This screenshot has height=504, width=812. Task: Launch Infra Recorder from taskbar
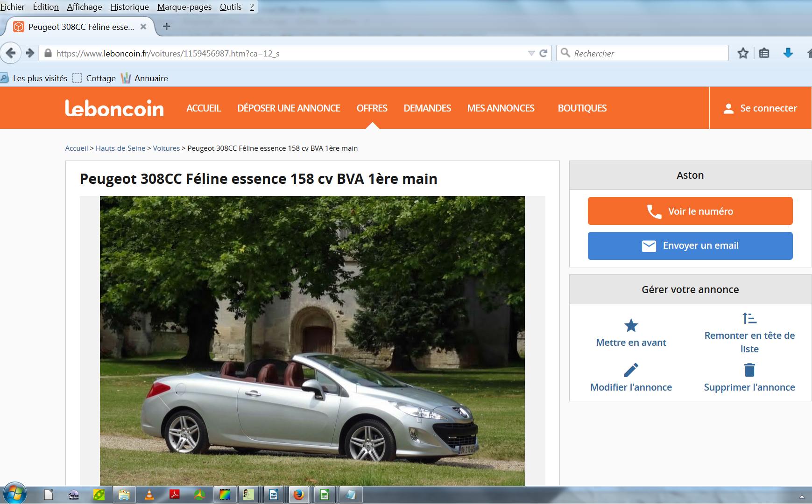point(74,495)
